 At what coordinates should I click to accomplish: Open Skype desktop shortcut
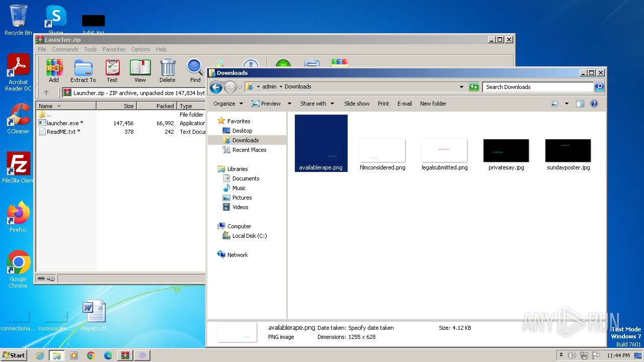pyautogui.click(x=56, y=20)
